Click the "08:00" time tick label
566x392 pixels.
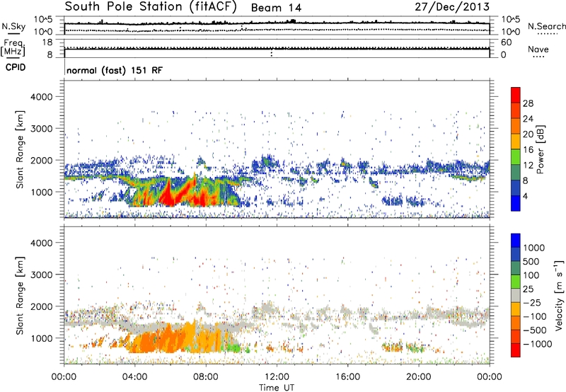(x=206, y=377)
